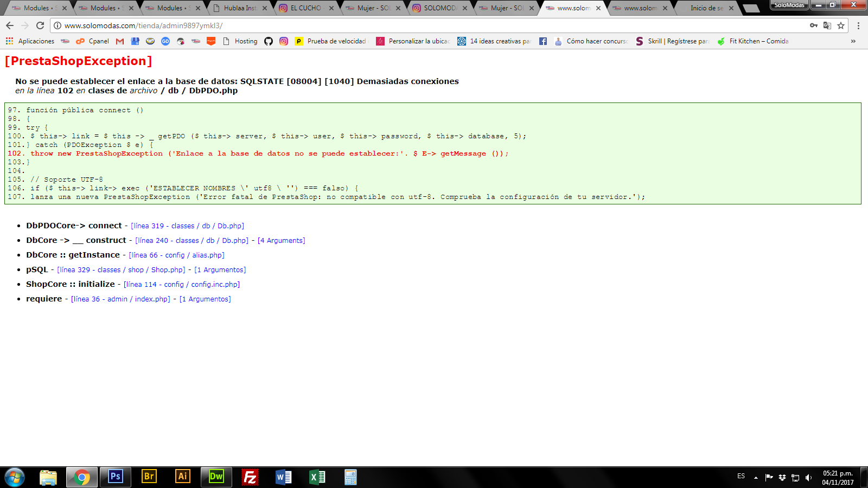Open a new browser tab
The image size is (868, 488).
pos(751,8)
